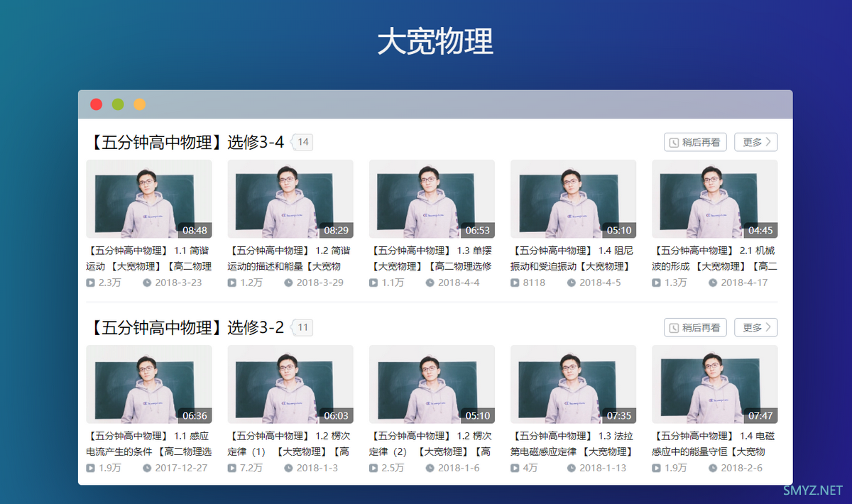Click the 08:48 duration label

195,230
